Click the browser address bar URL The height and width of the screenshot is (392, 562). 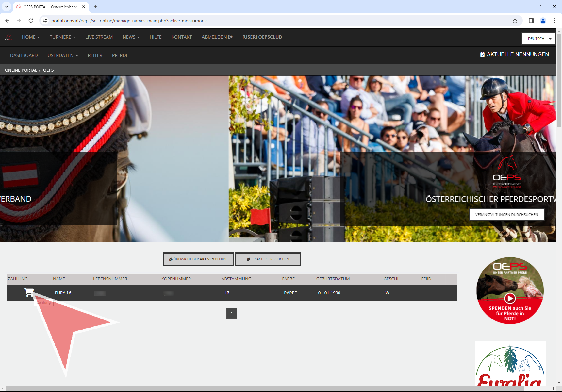[129, 21]
